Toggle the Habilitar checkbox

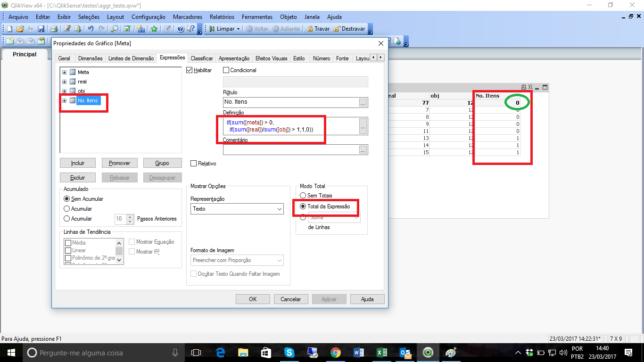click(190, 70)
